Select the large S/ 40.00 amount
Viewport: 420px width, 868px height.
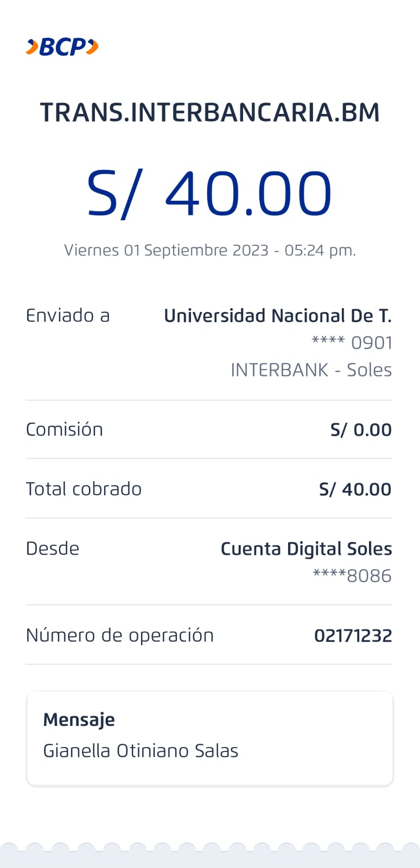point(209,194)
